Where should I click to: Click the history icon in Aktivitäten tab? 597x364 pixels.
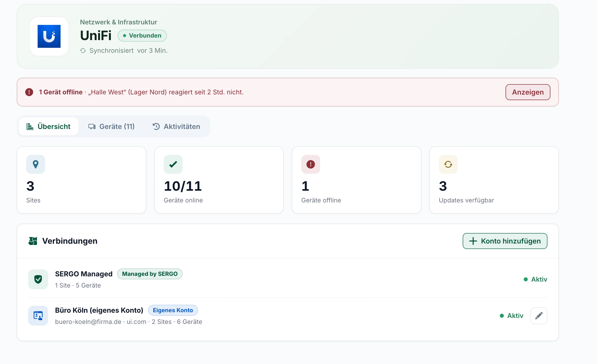[x=156, y=126]
